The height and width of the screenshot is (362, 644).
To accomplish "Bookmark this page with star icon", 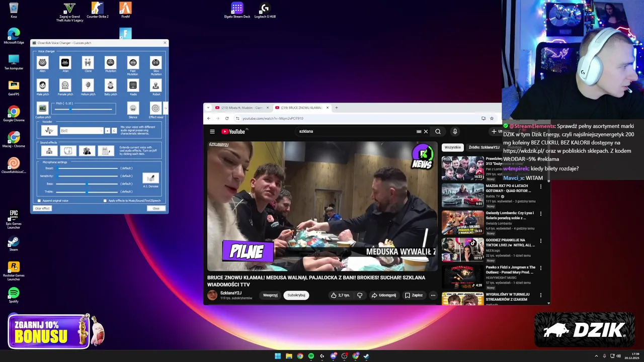I will [492, 118].
